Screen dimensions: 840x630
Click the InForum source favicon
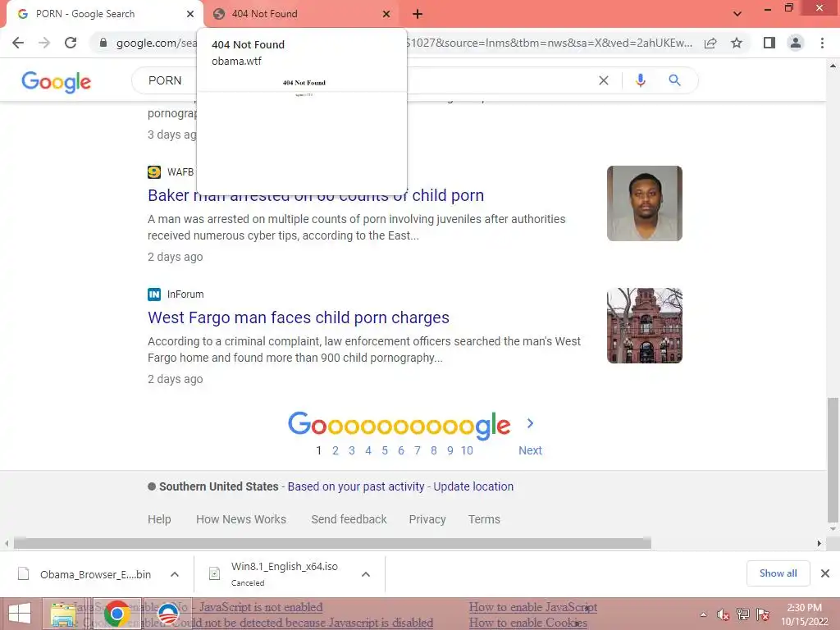click(x=154, y=294)
